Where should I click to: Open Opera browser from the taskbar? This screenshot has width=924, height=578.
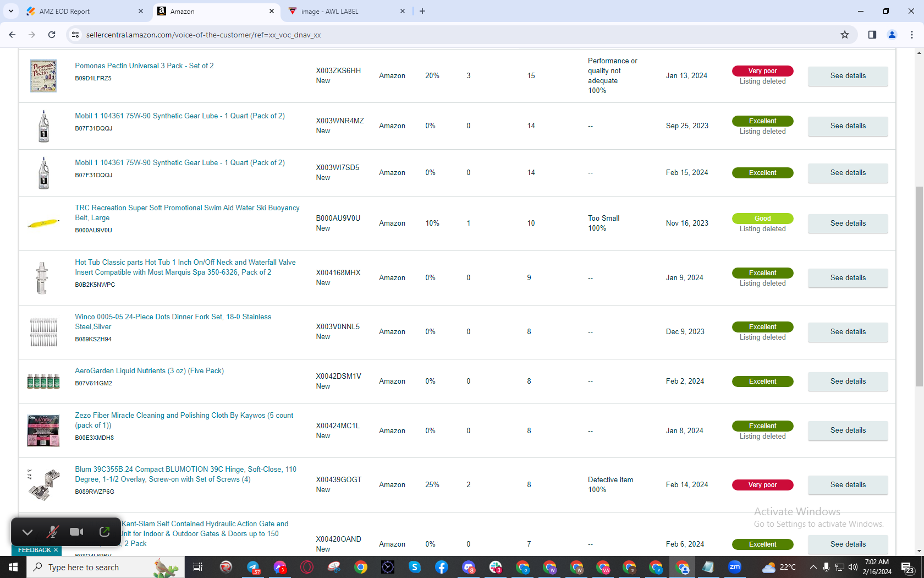coord(307,567)
